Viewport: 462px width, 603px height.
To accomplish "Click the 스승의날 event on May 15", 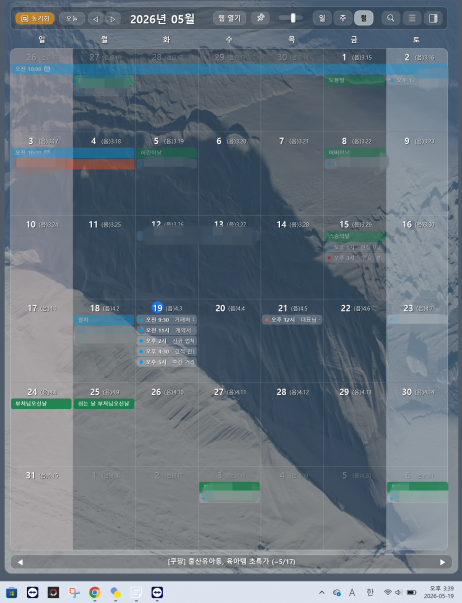I will [x=355, y=236].
